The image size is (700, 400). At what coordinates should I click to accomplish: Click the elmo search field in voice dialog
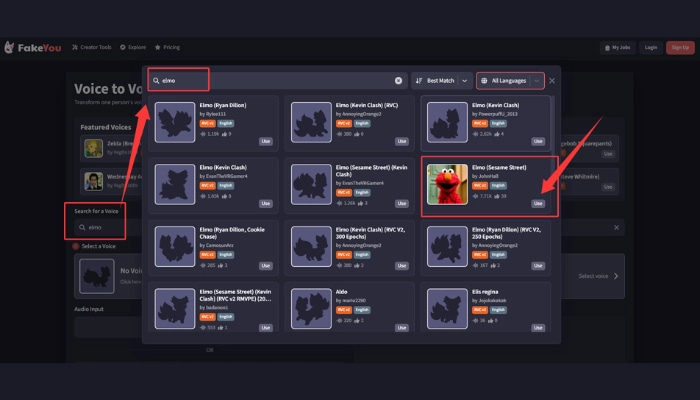pyautogui.click(x=277, y=81)
